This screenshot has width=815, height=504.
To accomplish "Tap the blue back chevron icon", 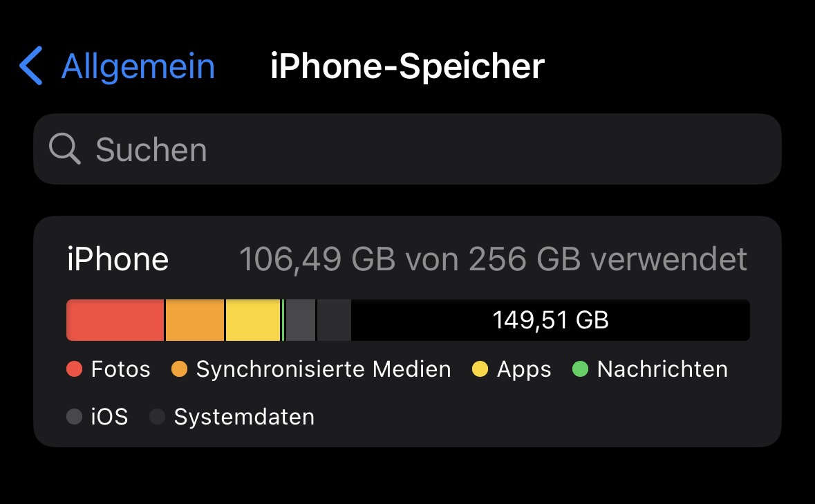I will (31, 66).
